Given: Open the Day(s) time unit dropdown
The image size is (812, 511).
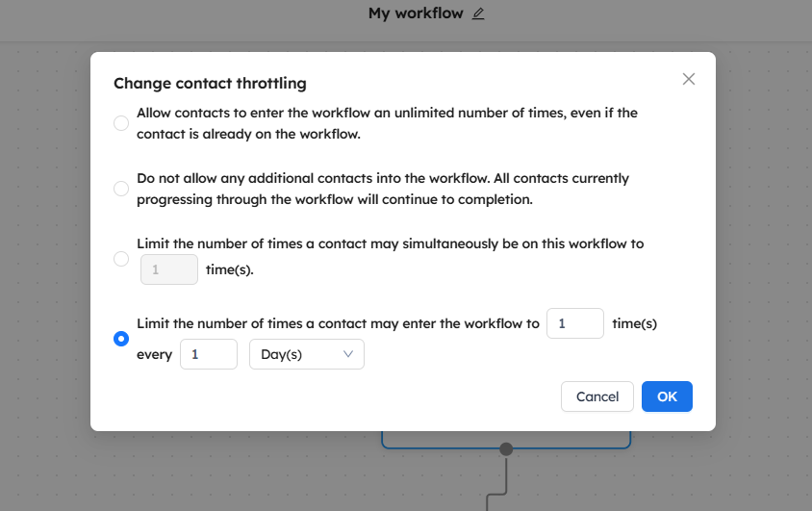Looking at the screenshot, I should click(306, 354).
